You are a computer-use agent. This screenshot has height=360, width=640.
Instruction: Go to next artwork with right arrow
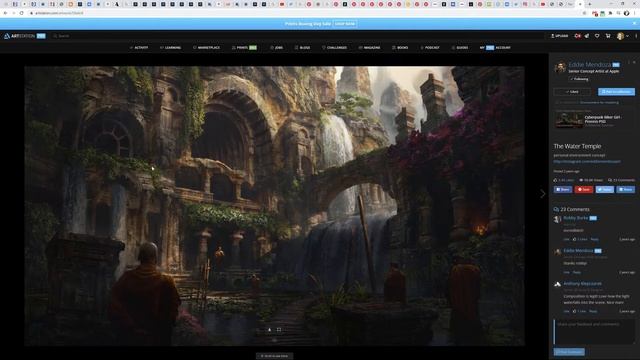pos(542,194)
